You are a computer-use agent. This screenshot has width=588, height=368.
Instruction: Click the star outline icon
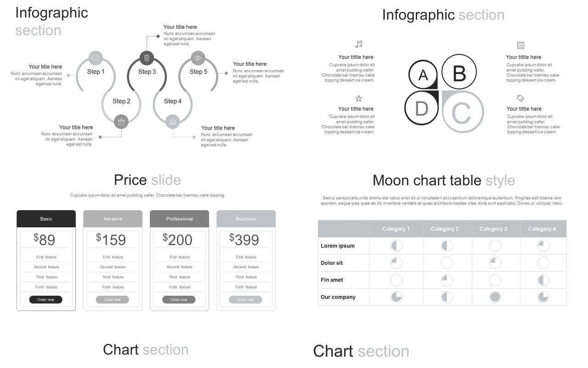coord(359,98)
